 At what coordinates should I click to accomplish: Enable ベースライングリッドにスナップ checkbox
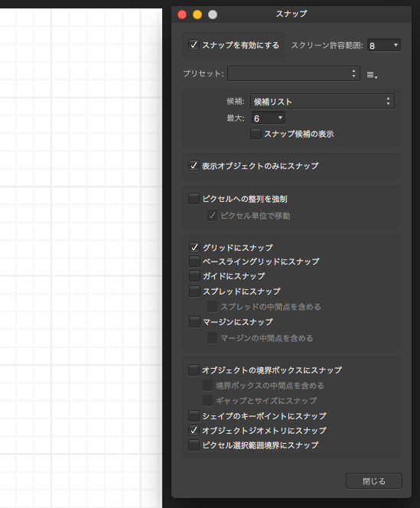(x=194, y=261)
